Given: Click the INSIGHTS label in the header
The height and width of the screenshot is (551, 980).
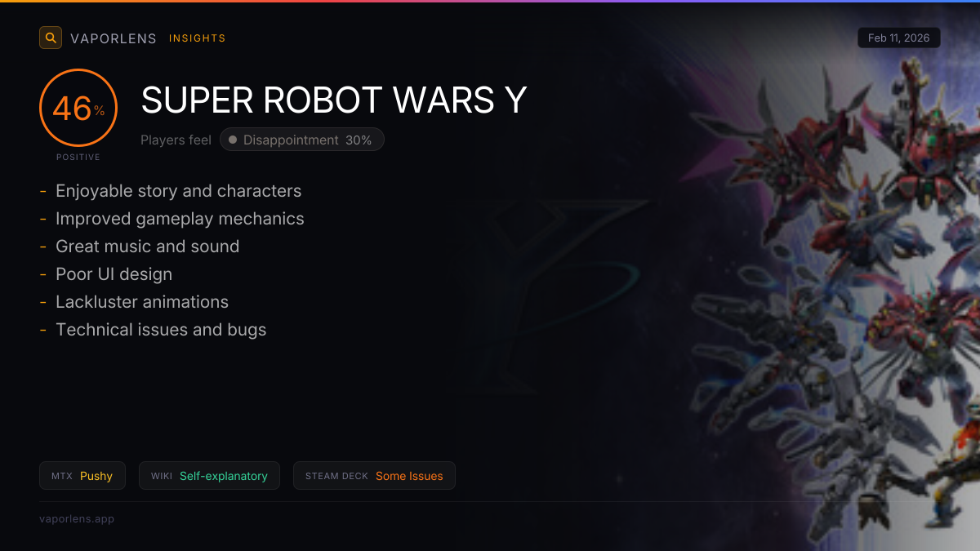Looking at the screenshot, I should coord(197,38).
